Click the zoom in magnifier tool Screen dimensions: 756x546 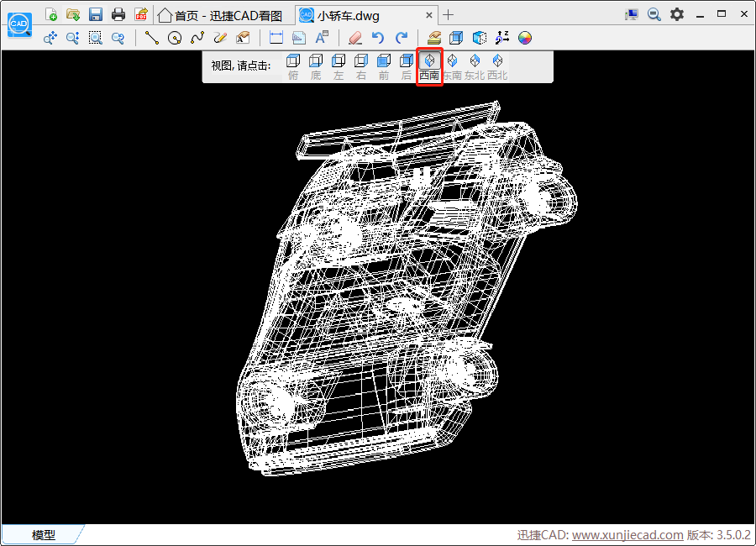click(x=73, y=38)
